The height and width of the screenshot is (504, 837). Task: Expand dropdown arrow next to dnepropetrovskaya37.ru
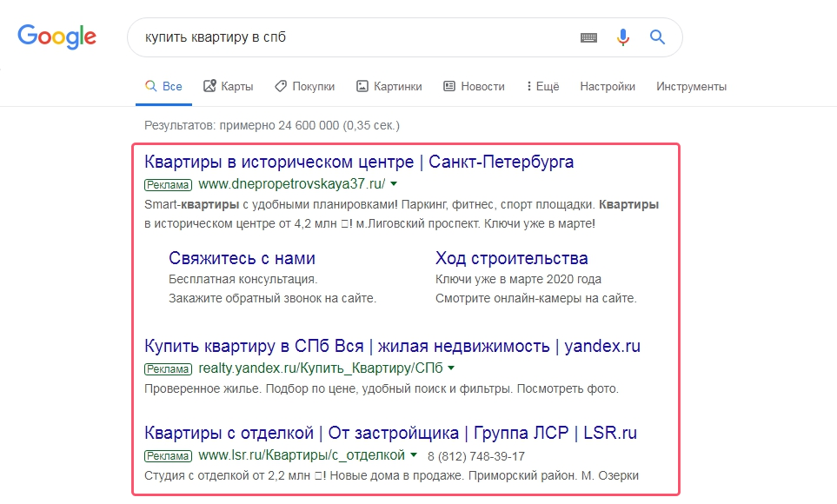pyautogui.click(x=394, y=184)
